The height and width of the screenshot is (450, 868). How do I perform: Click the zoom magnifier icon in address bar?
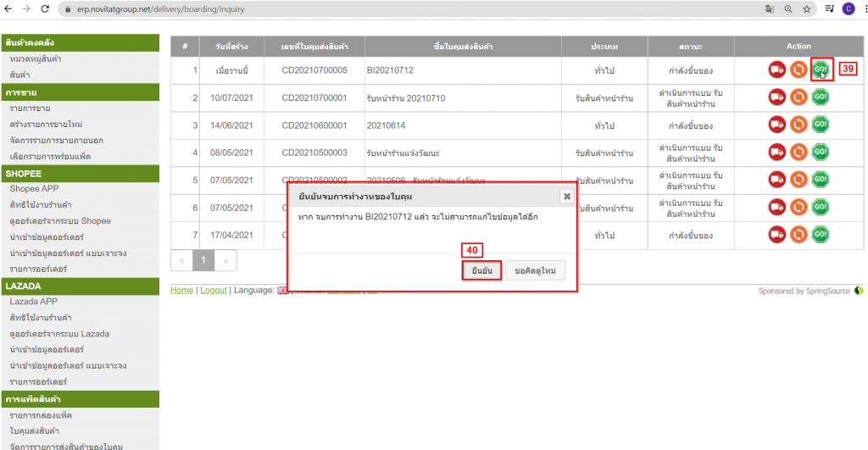788,8
